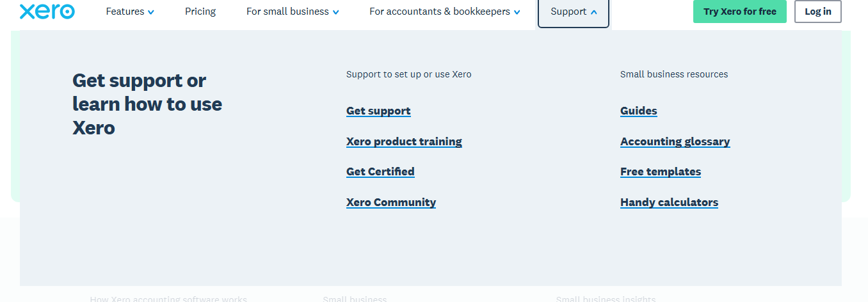Open the Handy calculators link
The image size is (868, 302).
pyautogui.click(x=669, y=202)
